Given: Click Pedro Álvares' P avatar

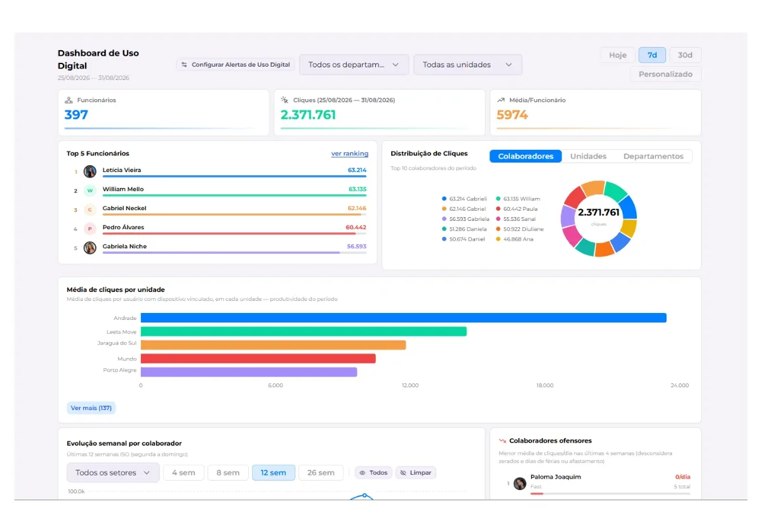Looking at the screenshot, I should (90, 229).
